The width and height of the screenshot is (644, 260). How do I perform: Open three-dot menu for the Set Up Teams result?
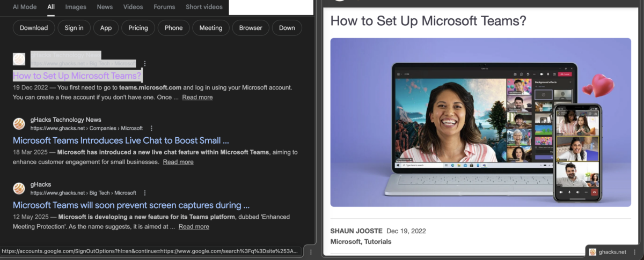point(144,63)
